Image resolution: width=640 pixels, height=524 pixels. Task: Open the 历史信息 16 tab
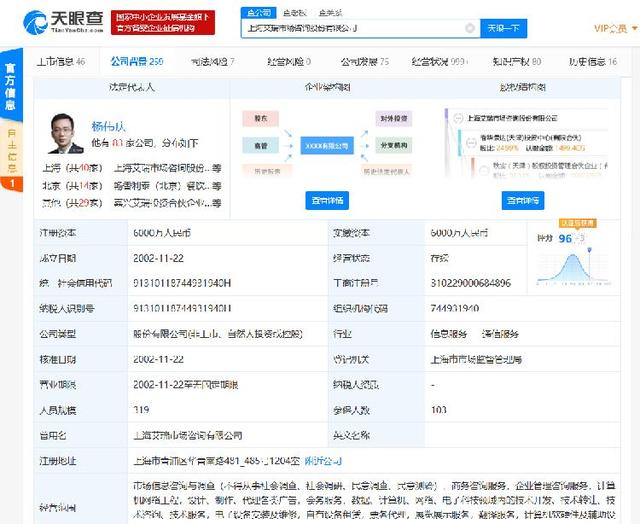click(x=593, y=62)
